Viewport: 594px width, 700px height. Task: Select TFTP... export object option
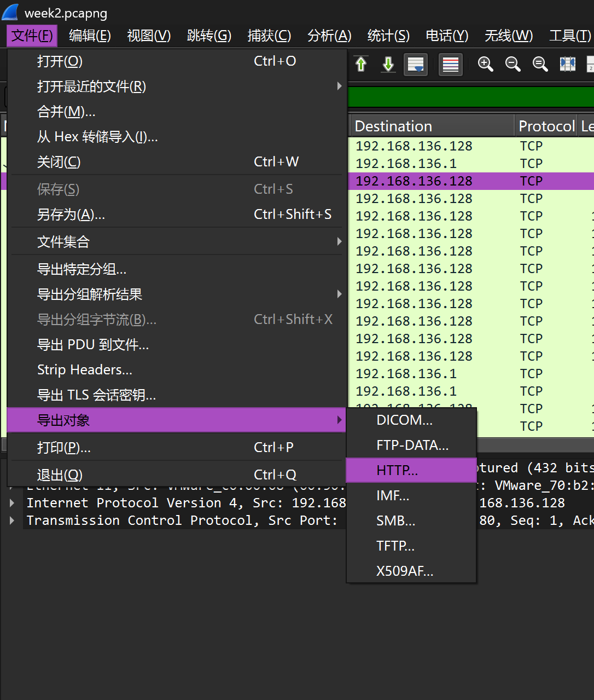point(411,546)
